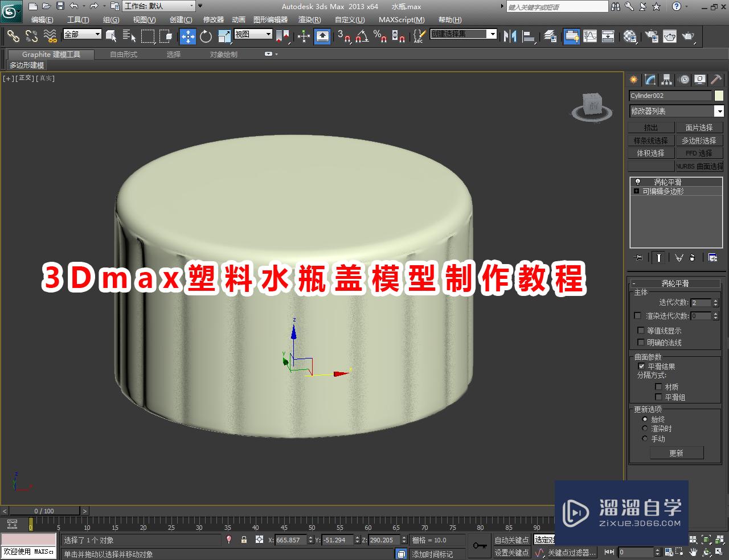
Task: Check the 材质 separate-by checkbox
Action: [x=658, y=386]
